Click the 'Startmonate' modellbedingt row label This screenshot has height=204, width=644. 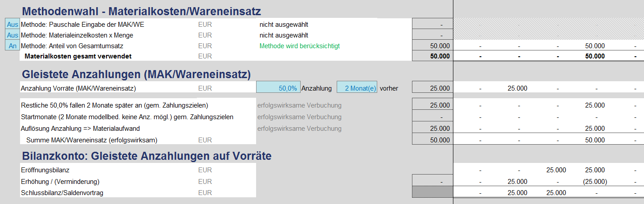(127, 117)
